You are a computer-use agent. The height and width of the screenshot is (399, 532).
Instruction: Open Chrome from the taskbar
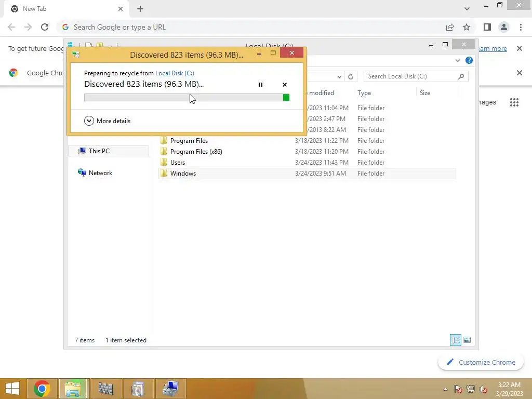(42, 389)
